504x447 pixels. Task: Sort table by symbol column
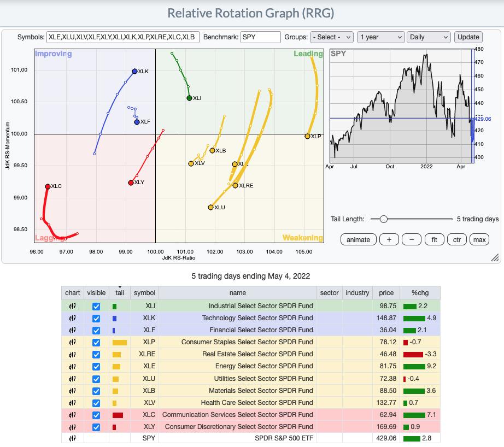point(144,293)
